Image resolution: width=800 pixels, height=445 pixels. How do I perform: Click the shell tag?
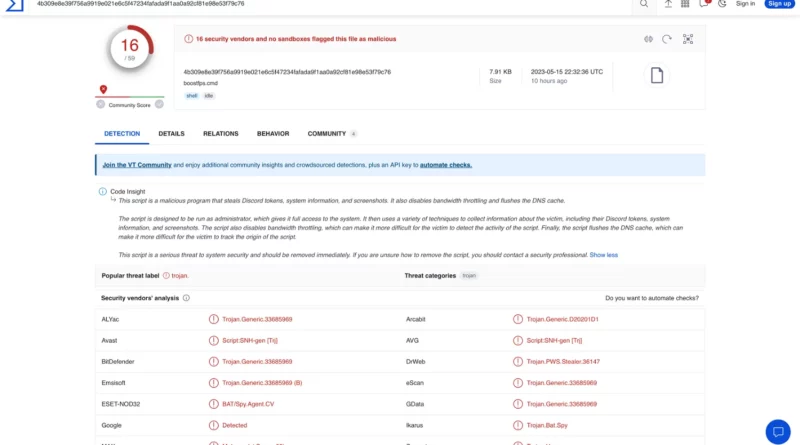pos(191,96)
